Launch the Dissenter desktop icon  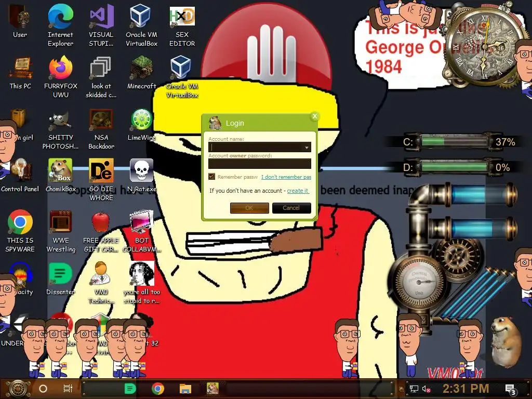60,278
